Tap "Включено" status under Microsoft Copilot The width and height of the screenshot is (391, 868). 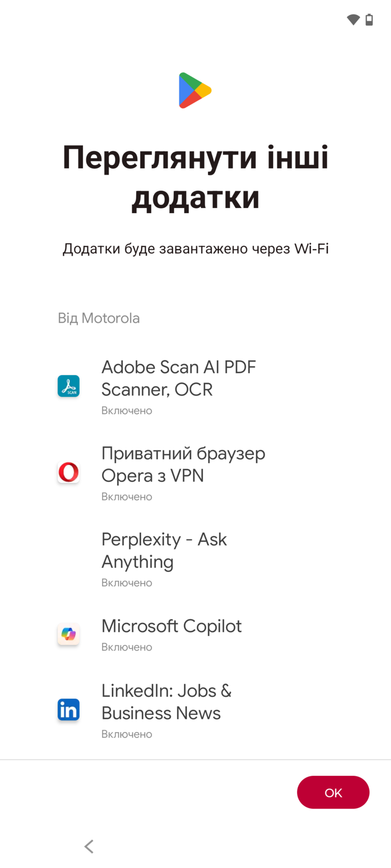click(x=127, y=647)
